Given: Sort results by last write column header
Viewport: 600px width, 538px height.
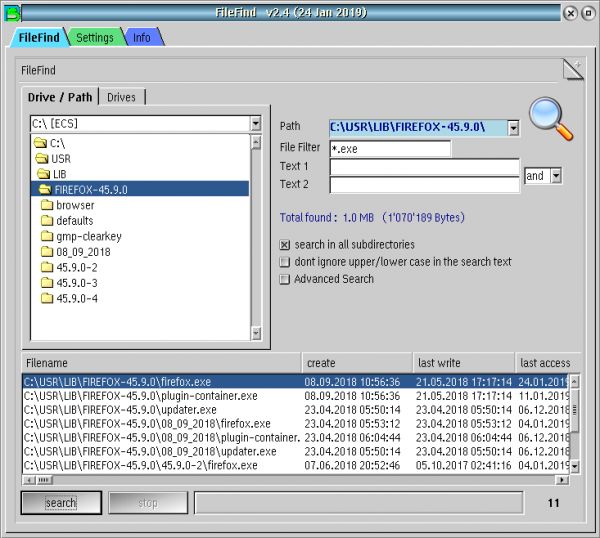Looking at the screenshot, I should pyautogui.click(x=464, y=363).
